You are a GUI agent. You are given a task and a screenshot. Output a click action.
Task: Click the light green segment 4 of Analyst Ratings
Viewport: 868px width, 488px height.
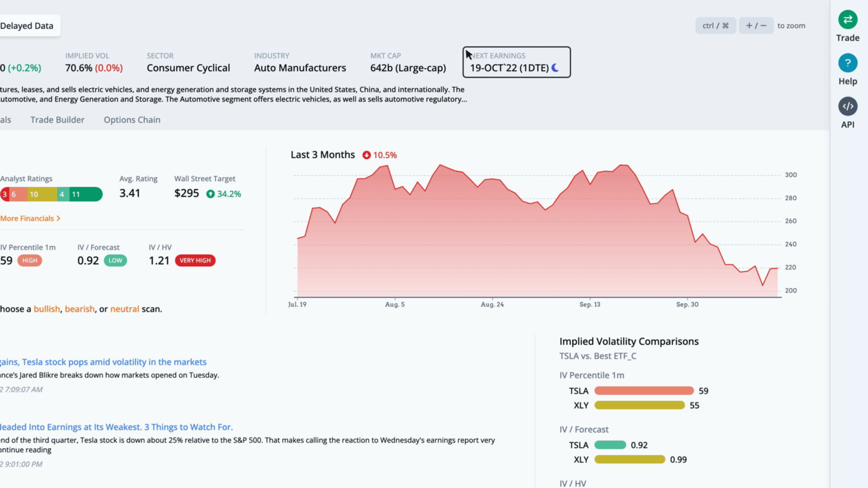point(63,194)
